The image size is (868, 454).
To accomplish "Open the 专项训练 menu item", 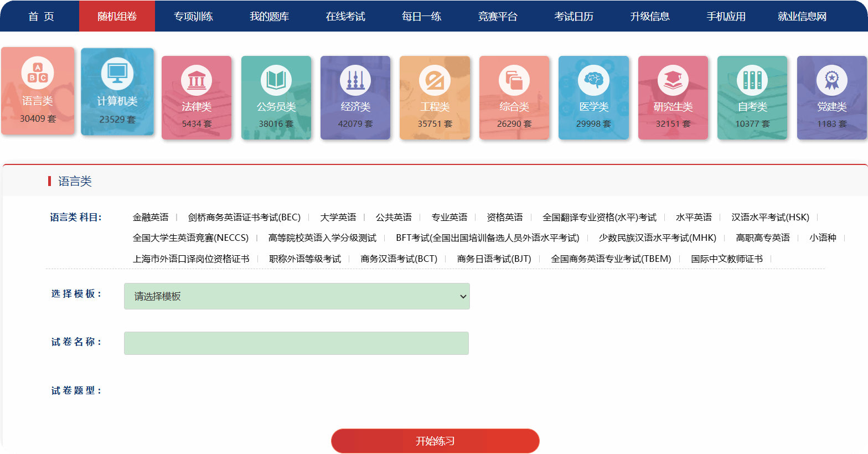I will pos(193,16).
